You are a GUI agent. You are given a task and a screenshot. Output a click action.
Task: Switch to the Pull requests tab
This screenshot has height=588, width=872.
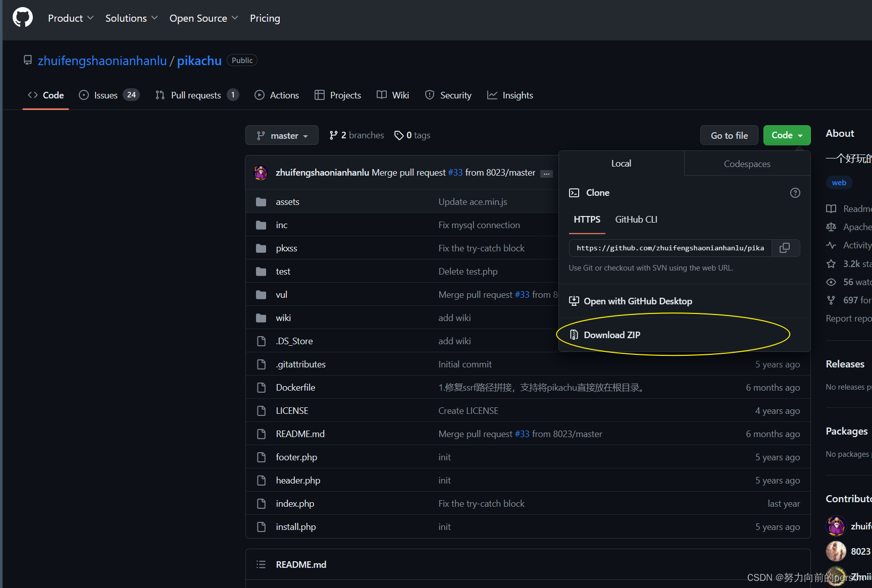[197, 95]
